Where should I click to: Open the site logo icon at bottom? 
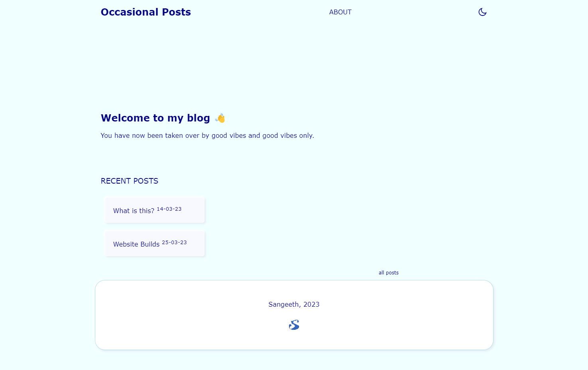294,325
